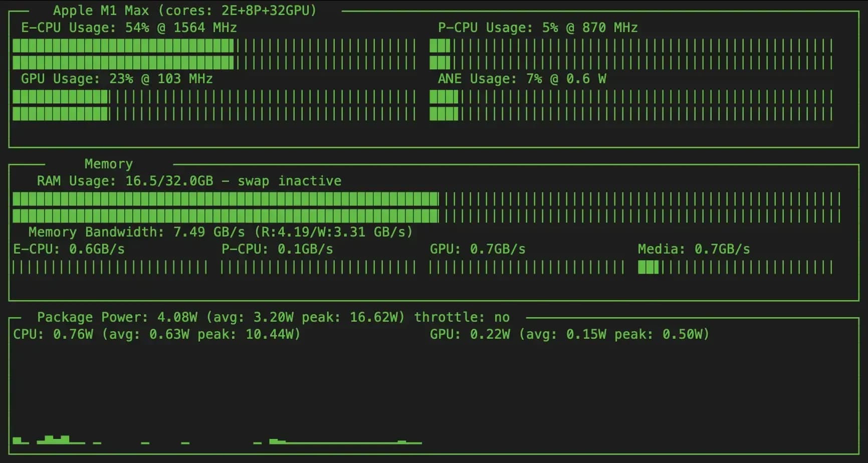
Task: Click the GPU: 0.7GB/s bandwidth label
Action: click(x=478, y=249)
